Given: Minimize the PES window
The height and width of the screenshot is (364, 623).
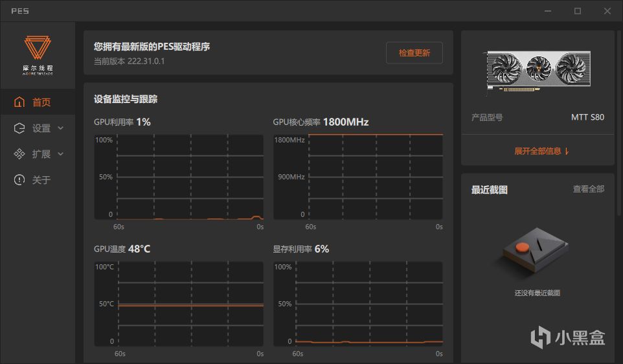Looking at the screenshot, I should (548, 11).
